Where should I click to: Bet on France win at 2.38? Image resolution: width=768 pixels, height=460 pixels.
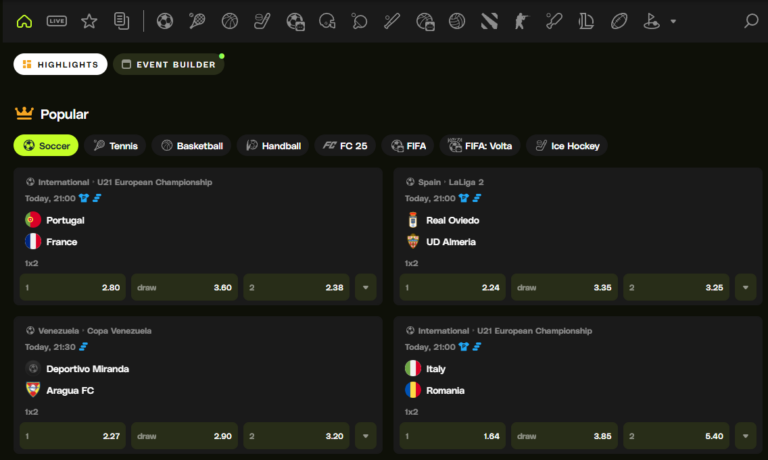pyautogui.click(x=296, y=288)
